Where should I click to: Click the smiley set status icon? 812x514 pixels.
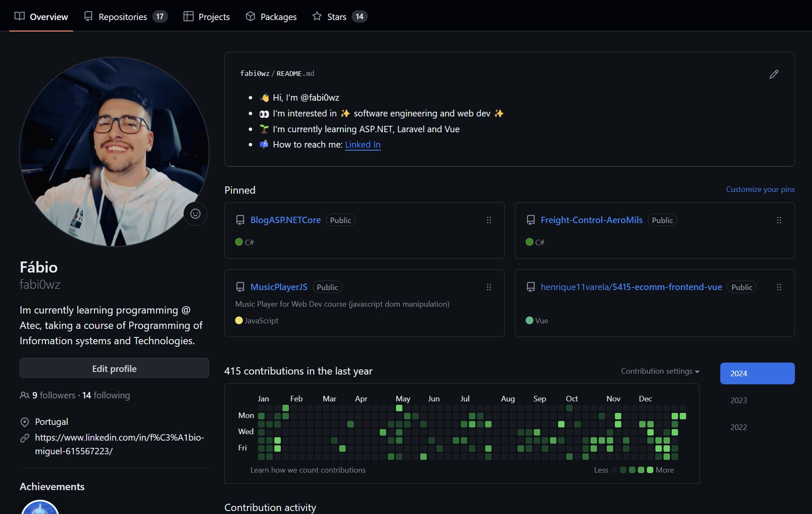[195, 214]
